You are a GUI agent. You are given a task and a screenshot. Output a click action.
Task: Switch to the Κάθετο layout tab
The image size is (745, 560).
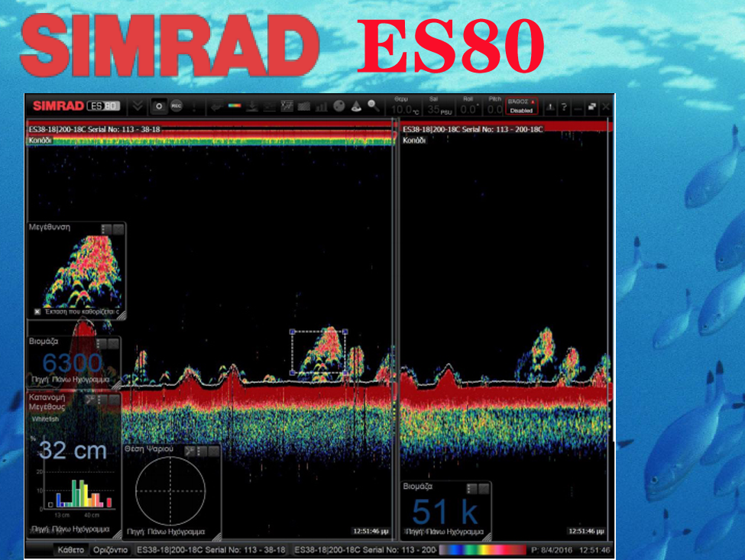click(x=71, y=550)
